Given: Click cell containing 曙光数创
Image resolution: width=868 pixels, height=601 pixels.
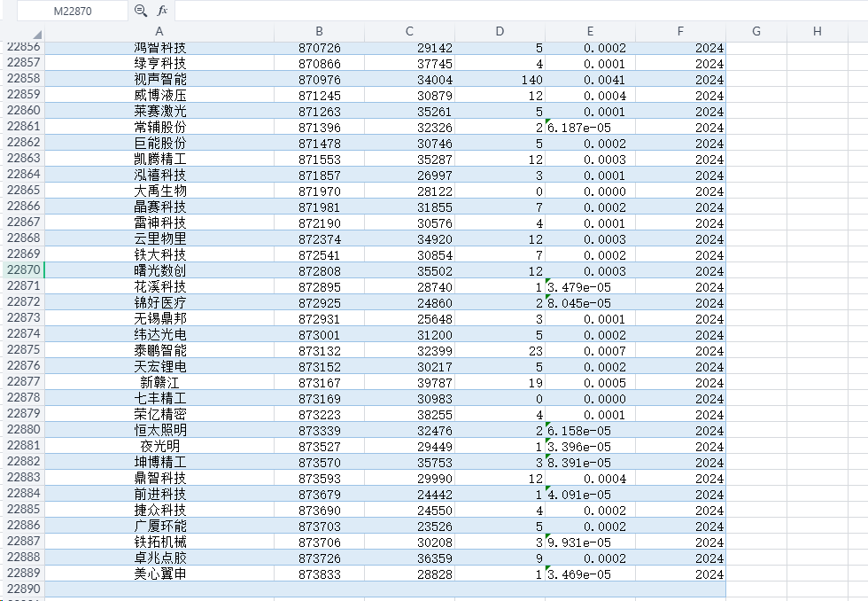Looking at the screenshot, I should [159, 270].
